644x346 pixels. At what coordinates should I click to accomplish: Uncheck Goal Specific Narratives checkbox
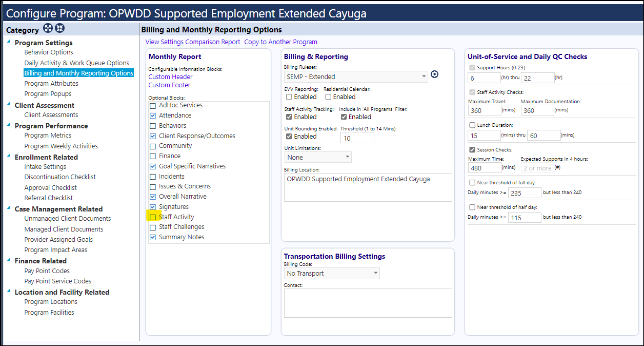pos(153,166)
